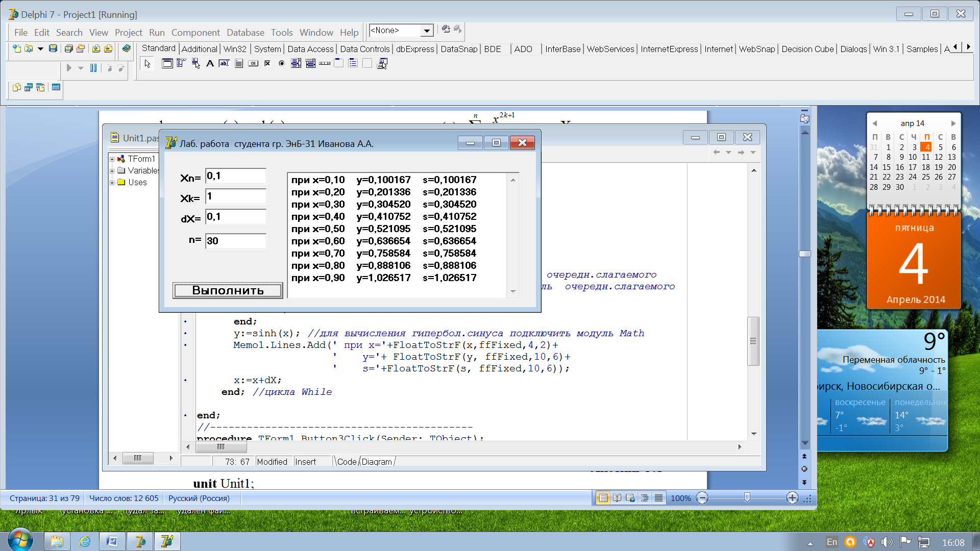Select the Label component (A) icon
The height and width of the screenshot is (551, 980).
210,63
